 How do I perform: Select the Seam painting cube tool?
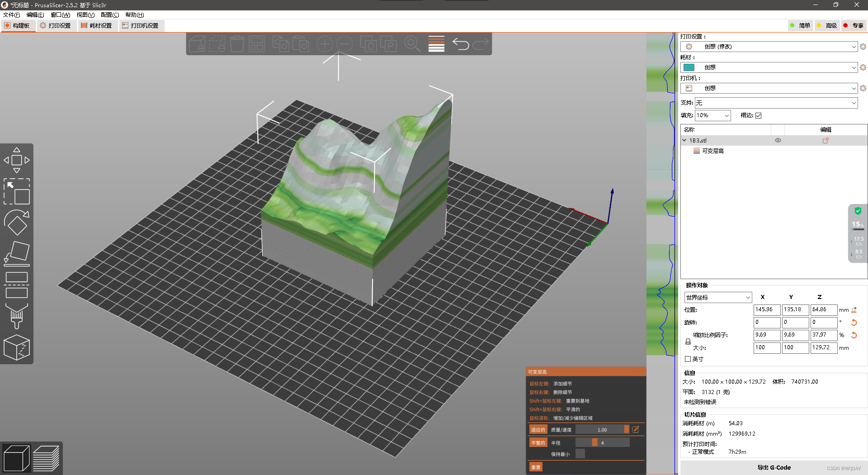coord(17,347)
